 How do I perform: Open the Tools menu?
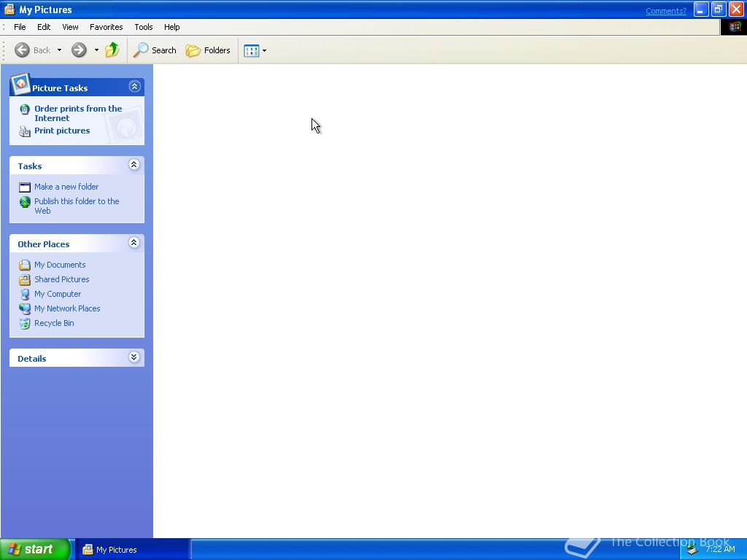tap(144, 27)
